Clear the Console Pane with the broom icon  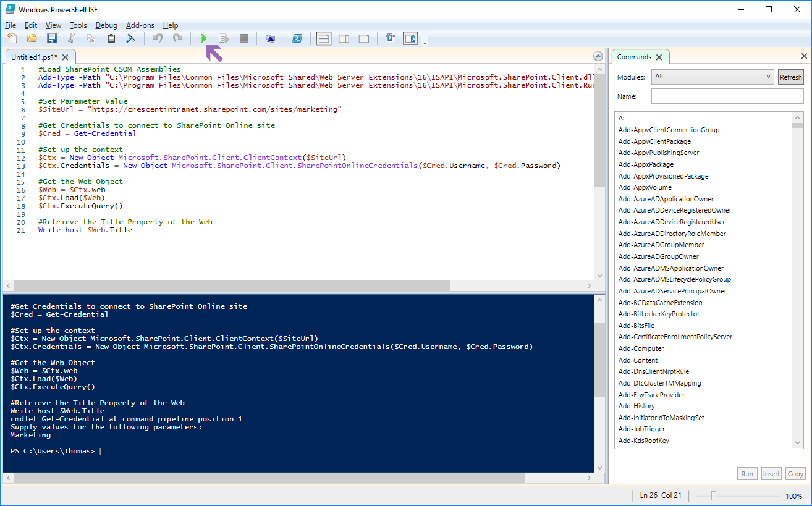pyautogui.click(x=130, y=38)
